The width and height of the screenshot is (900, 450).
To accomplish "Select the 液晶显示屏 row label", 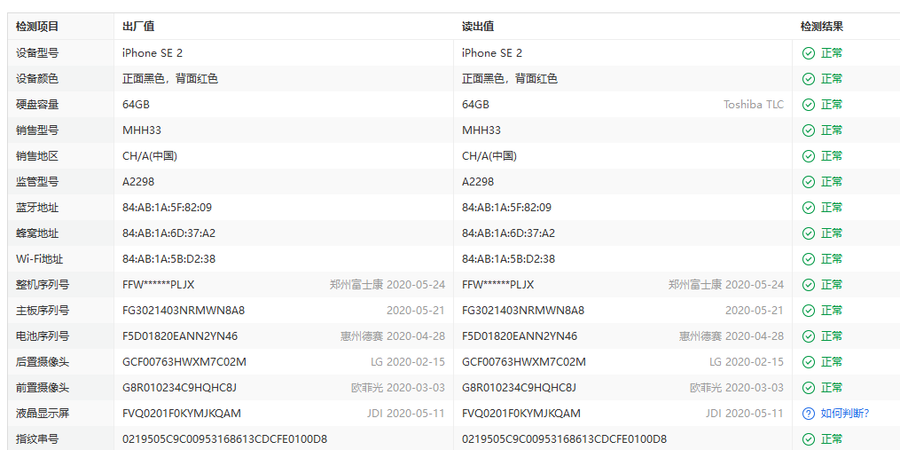I will click(42, 414).
